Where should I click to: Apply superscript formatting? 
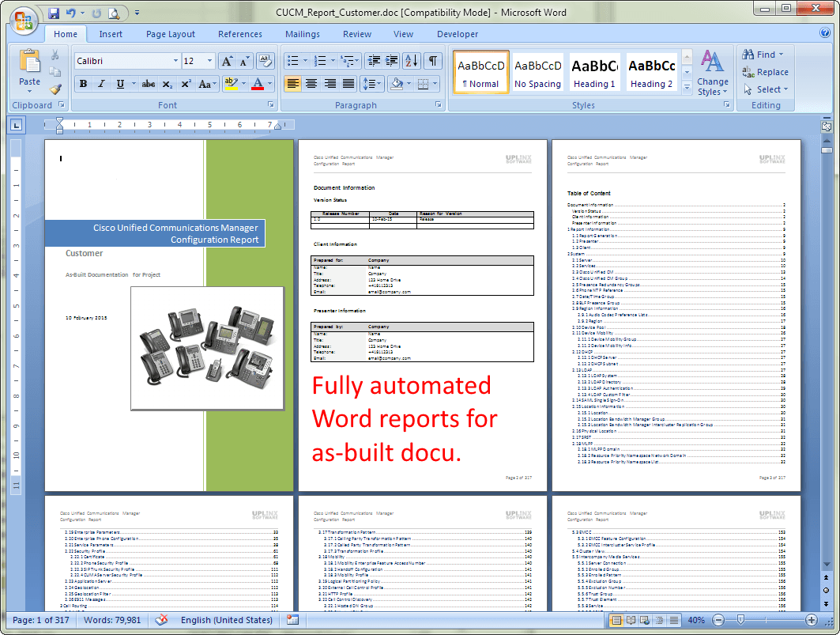coord(186,84)
